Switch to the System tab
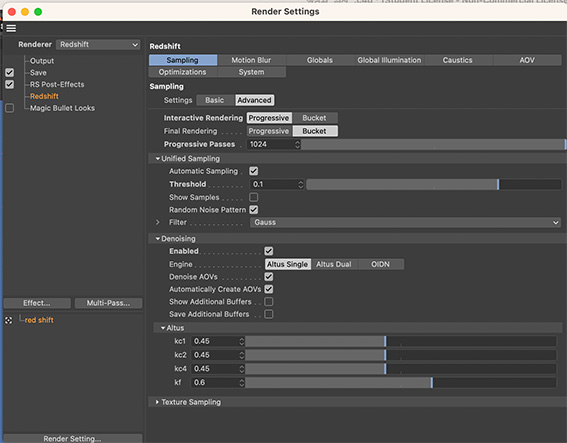 pos(251,72)
